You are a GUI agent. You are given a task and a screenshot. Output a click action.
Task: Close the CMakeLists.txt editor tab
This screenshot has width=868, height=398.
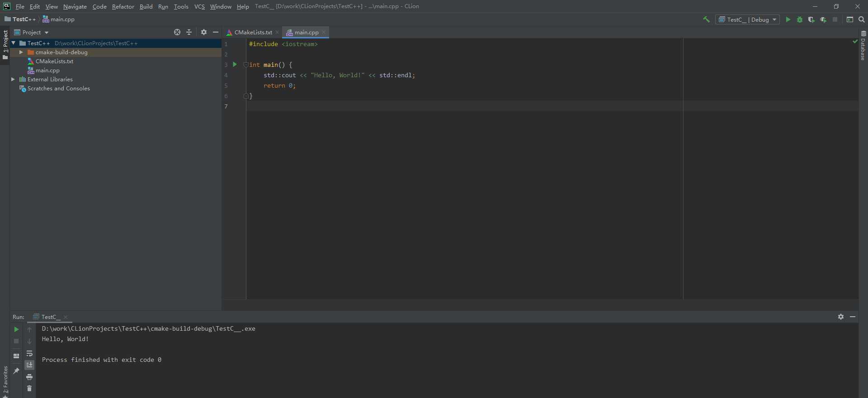(x=277, y=32)
